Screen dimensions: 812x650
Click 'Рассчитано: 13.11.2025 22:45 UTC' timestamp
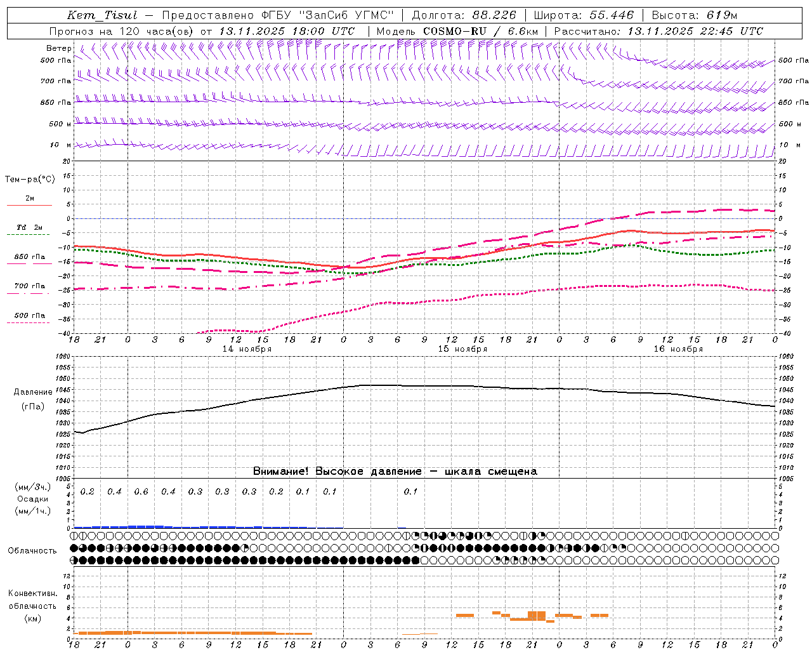658,31
